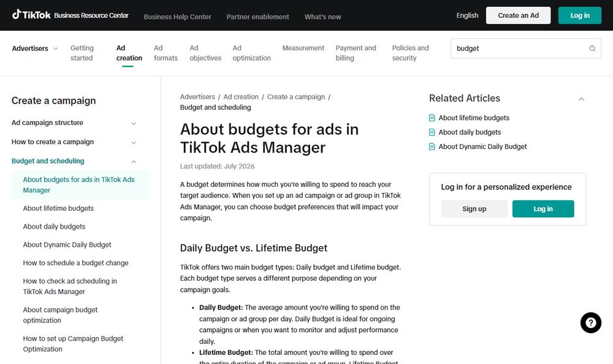Select the Ad creation tab

click(x=129, y=53)
